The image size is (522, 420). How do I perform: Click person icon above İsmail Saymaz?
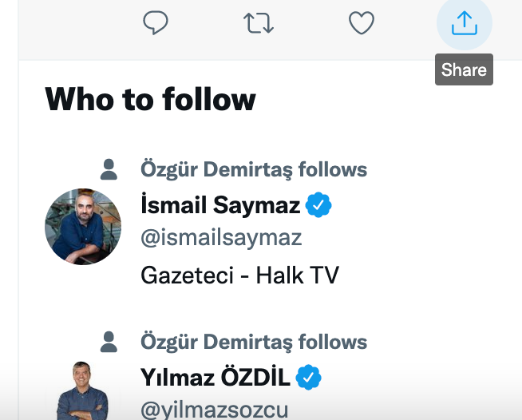(x=109, y=169)
